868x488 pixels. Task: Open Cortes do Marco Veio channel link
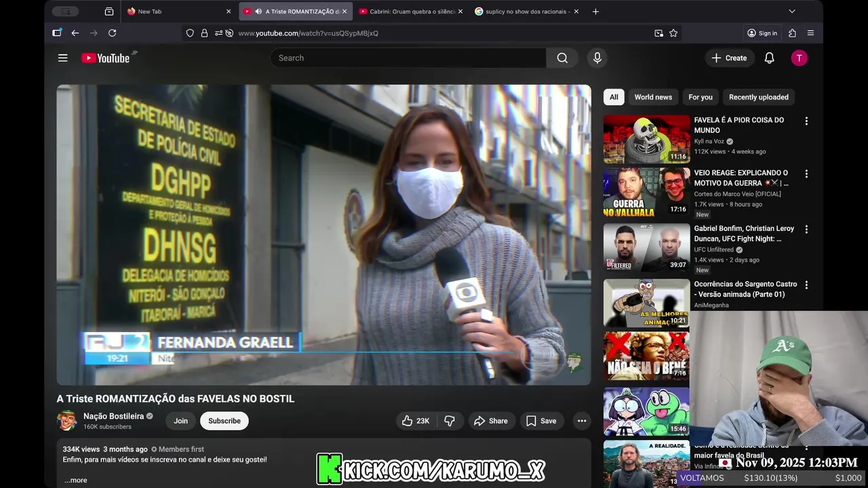coord(737,195)
